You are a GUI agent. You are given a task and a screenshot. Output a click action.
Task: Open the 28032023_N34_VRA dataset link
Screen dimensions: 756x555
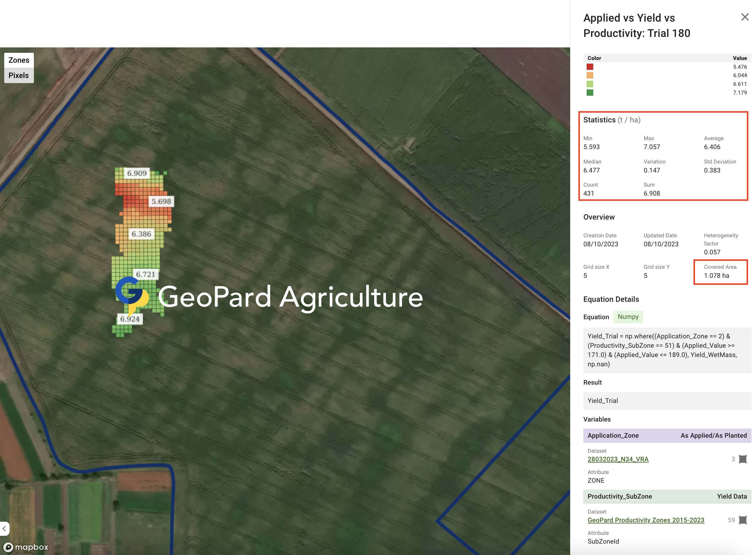point(617,459)
